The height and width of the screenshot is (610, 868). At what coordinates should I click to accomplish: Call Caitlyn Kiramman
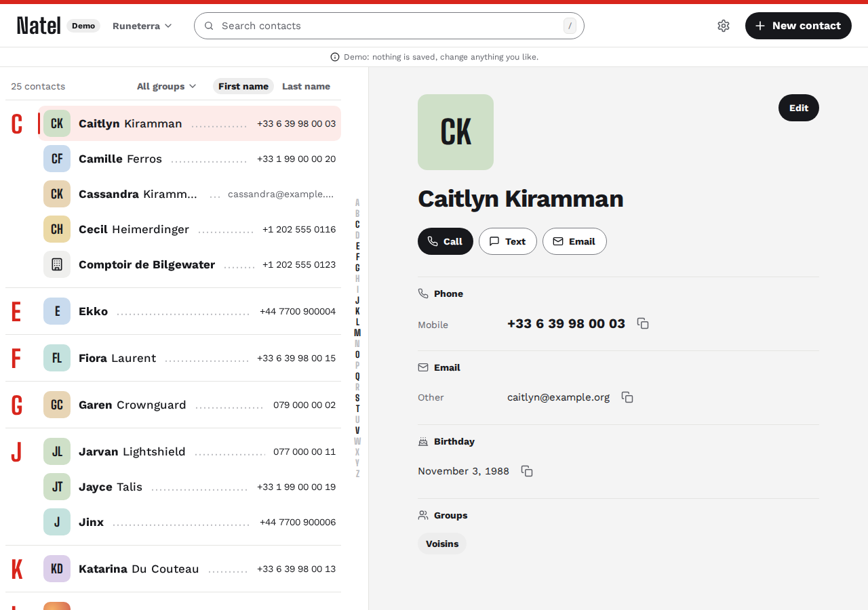tap(446, 241)
